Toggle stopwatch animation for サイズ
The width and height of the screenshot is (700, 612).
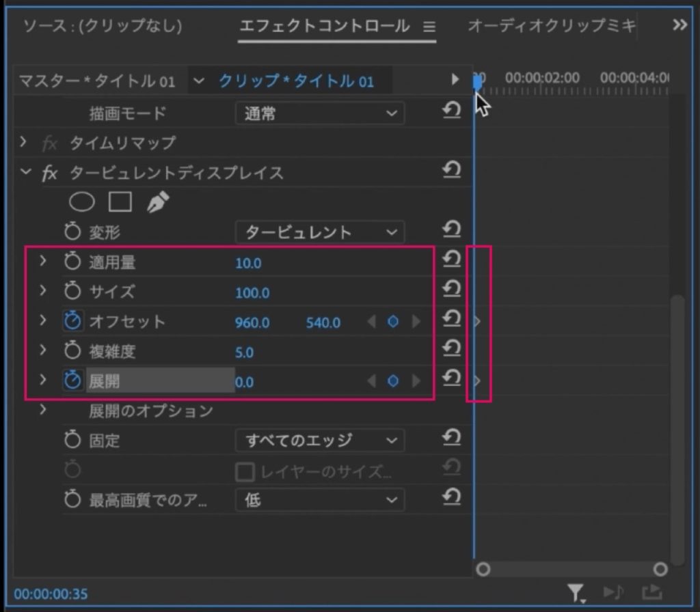pyautogui.click(x=72, y=291)
